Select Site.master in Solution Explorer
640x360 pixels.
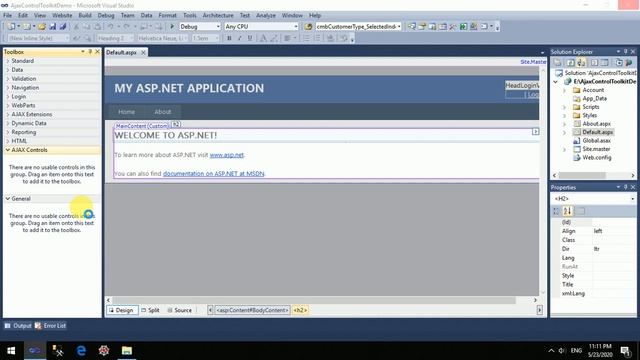596,149
